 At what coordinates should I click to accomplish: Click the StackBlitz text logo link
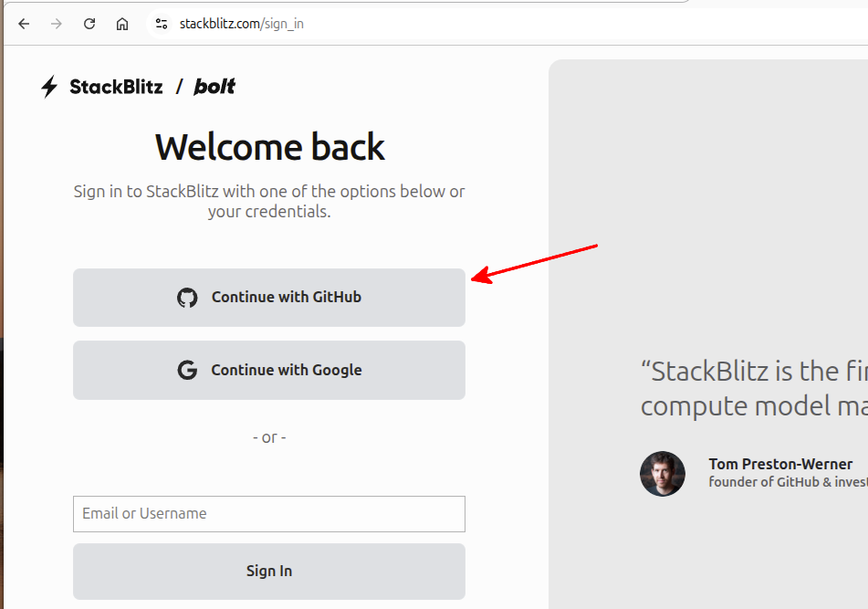click(x=115, y=86)
